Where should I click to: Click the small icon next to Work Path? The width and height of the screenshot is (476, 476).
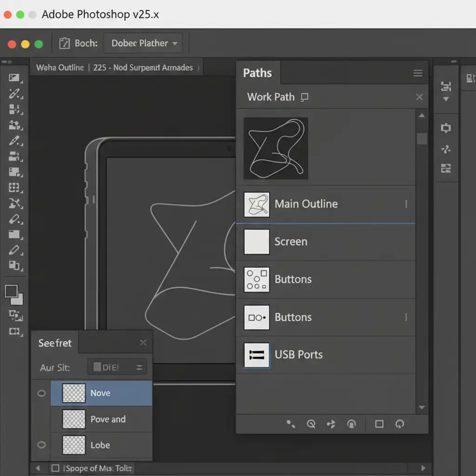(304, 97)
